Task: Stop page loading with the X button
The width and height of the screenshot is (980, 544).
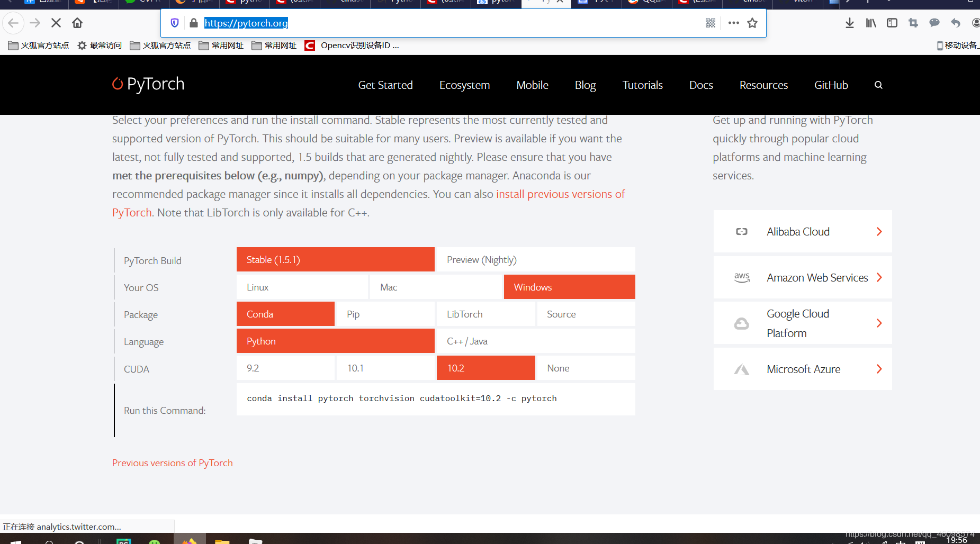Action: (56, 23)
